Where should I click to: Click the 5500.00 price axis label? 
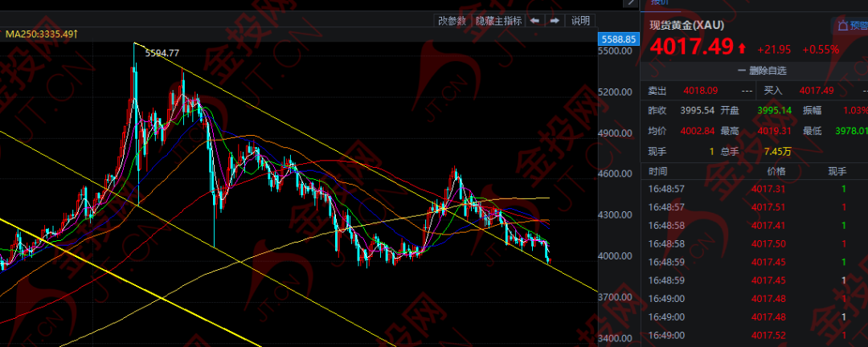tap(616, 51)
